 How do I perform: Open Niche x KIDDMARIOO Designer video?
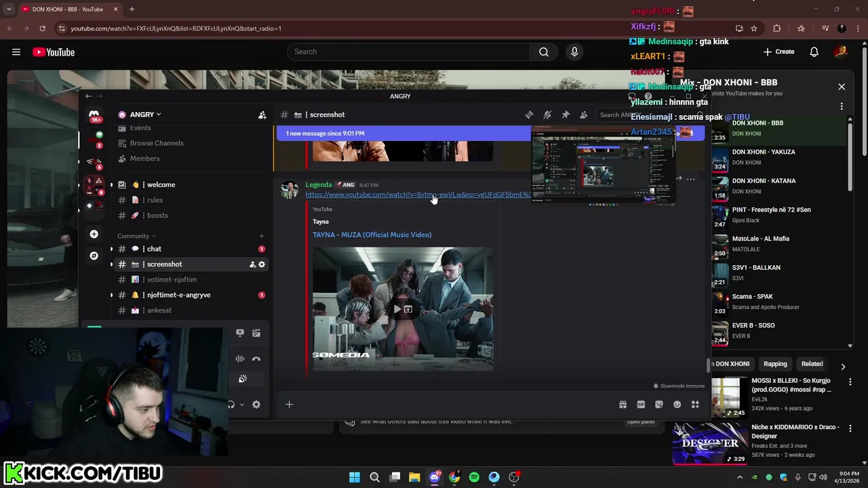coord(795,432)
